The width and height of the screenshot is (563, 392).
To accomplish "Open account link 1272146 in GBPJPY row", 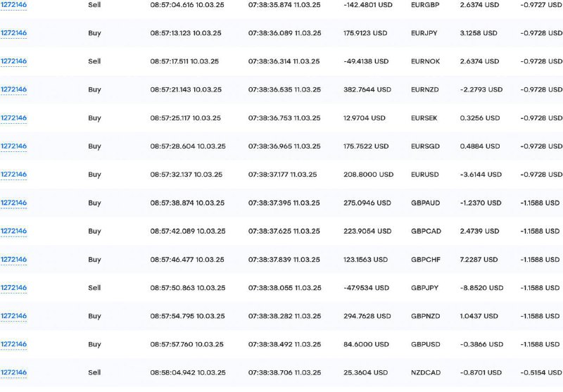I will click(x=13, y=288).
